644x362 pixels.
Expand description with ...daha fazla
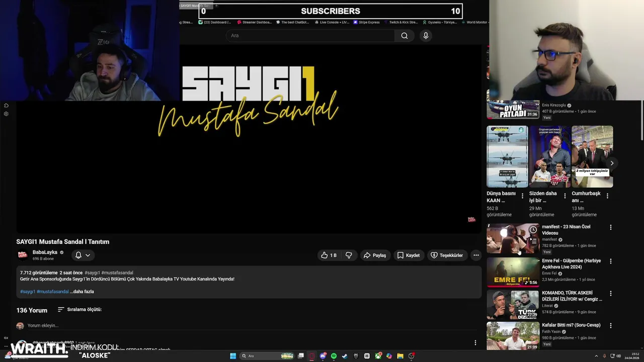[82, 292]
